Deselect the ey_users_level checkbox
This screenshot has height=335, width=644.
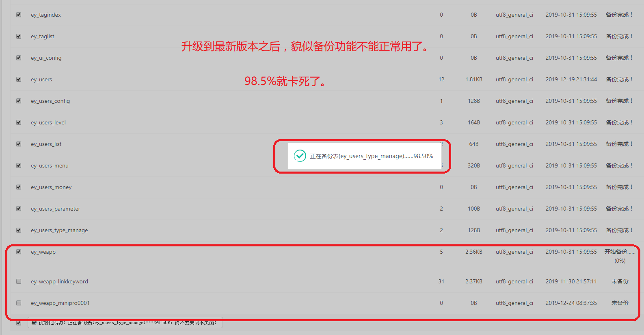(x=19, y=122)
